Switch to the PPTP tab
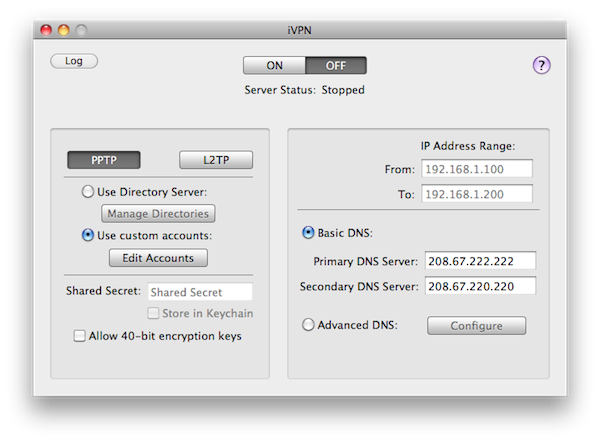Screen dimensions: 600x442 pos(103,160)
